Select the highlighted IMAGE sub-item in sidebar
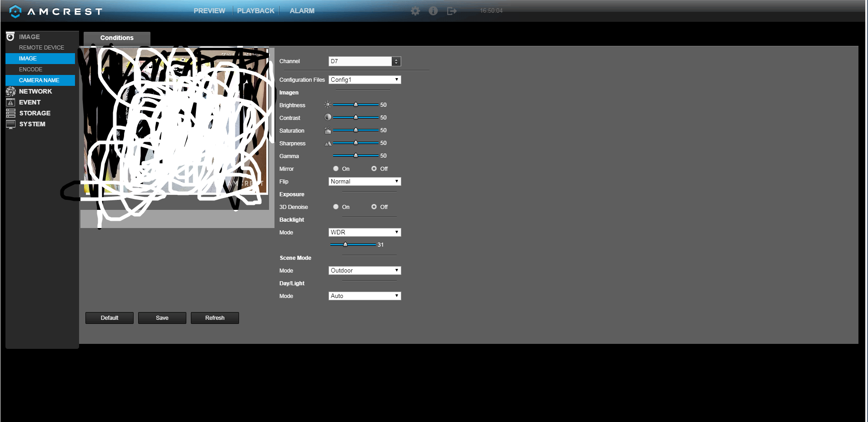 click(40, 59)
